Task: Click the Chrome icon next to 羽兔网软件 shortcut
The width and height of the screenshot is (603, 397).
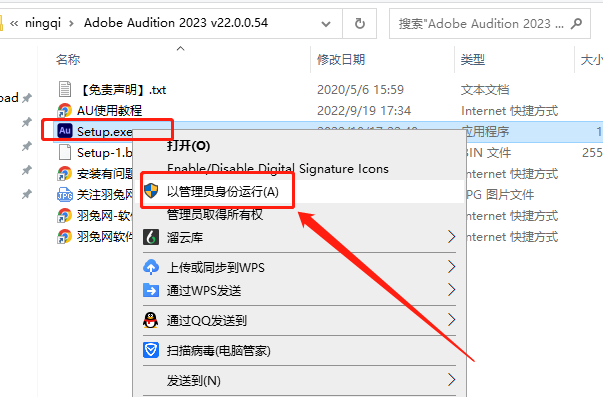Action: [x=65, y=237]
